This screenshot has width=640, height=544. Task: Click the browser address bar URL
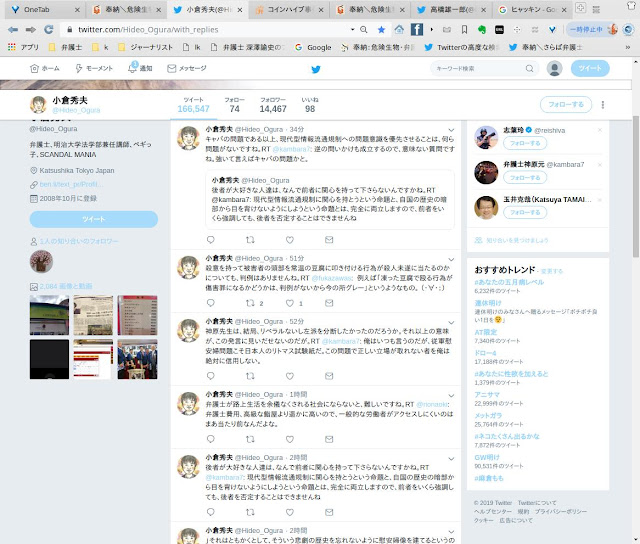pos(148,29)
